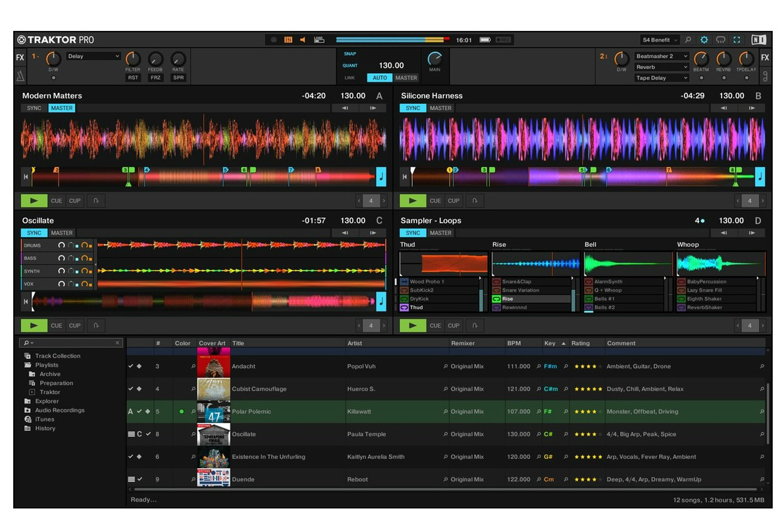Open the Archive playlist folder

click(x=50, y=374)
